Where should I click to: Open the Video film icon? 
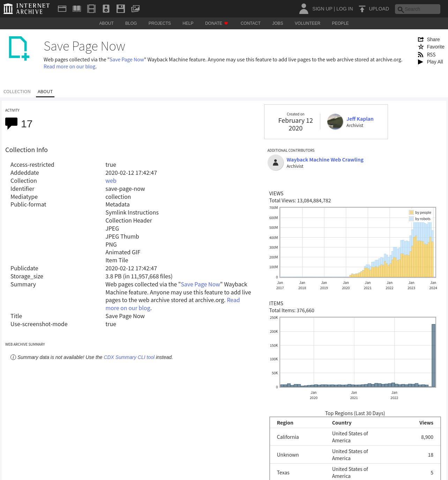[x=91, y=9]
